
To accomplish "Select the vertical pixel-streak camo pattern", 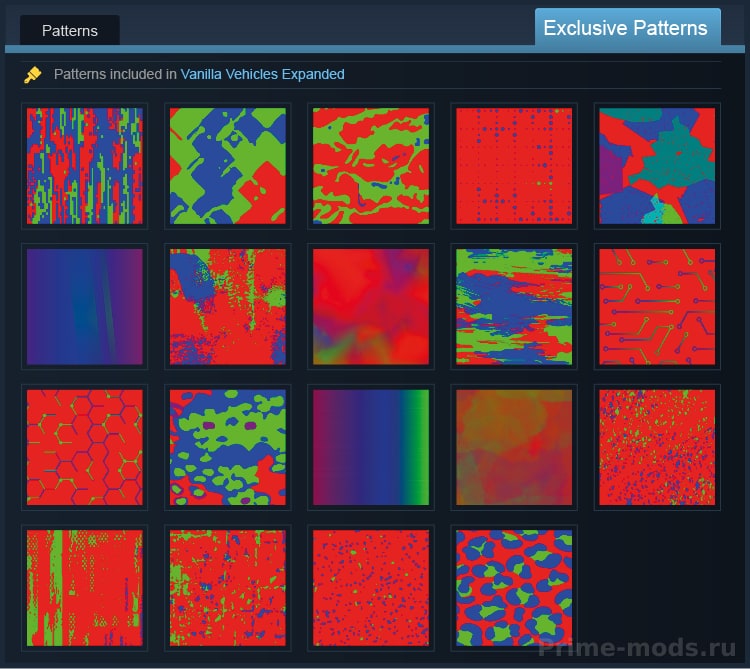I will point(85,166).
